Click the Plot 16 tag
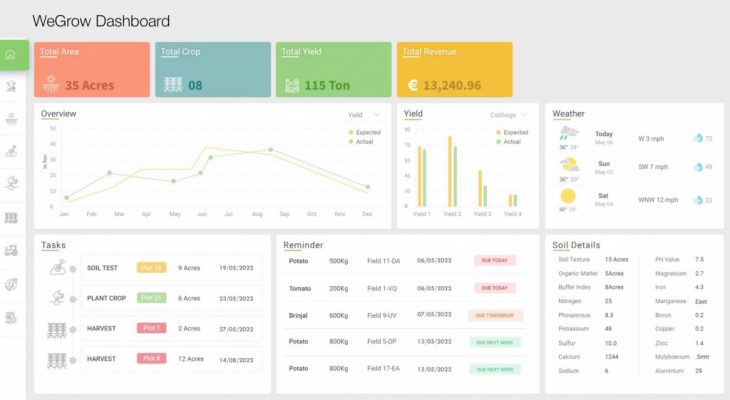The width and height of the screenshot is (730, 400). coord(151,267)
